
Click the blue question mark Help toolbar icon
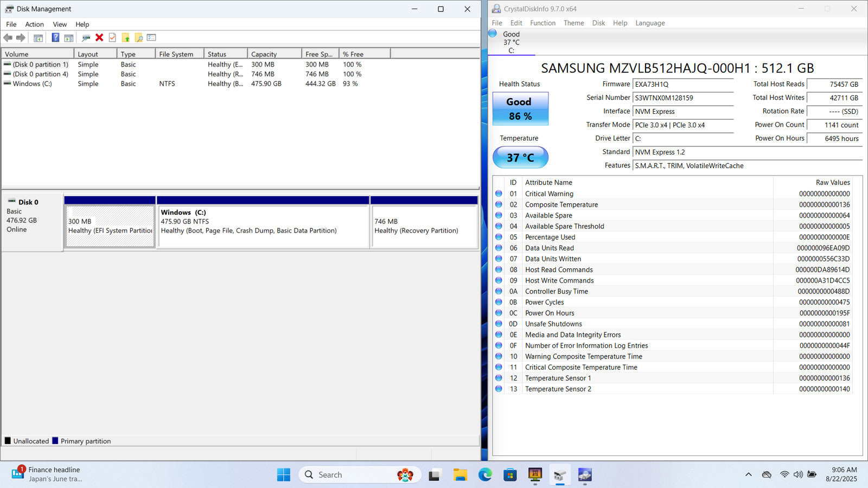(x=55, y=37)
